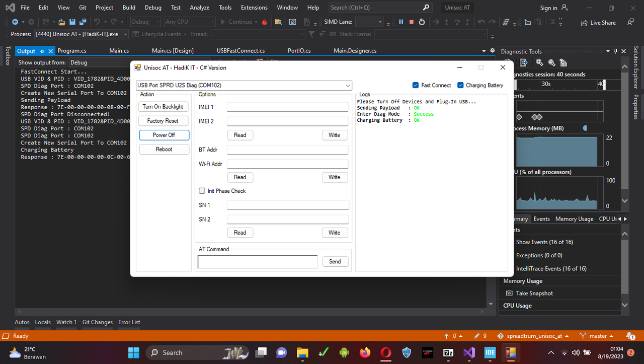Image resolution: width=644 pixels, height=364 pixels.
Task: Click the IMEI 1 input field
Action: coord(287,107)
